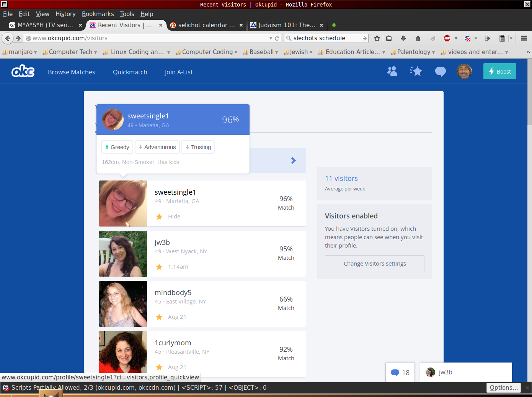Close the Recent Visitors tab
This screenshot has height=397, width=532.
tap(161, 25)
